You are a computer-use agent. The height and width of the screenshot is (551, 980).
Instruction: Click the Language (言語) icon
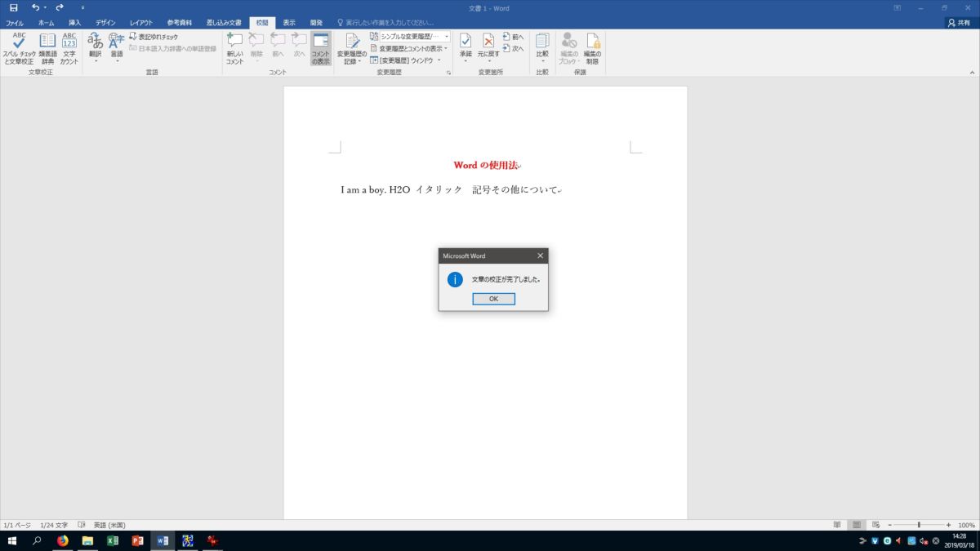point(117,48)
